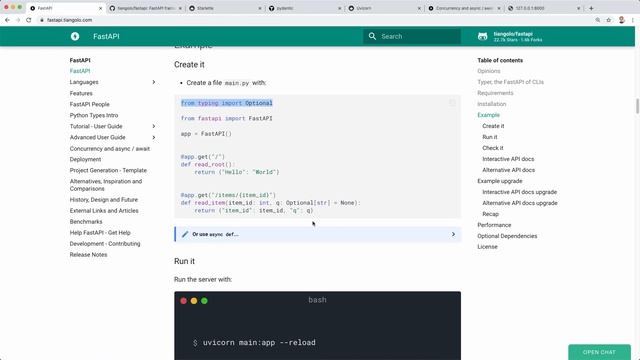The width and height of the screenshot is (640, 360).
Task: Open the FastAPI People sidebar link
Action: click(x=89, y=104)
